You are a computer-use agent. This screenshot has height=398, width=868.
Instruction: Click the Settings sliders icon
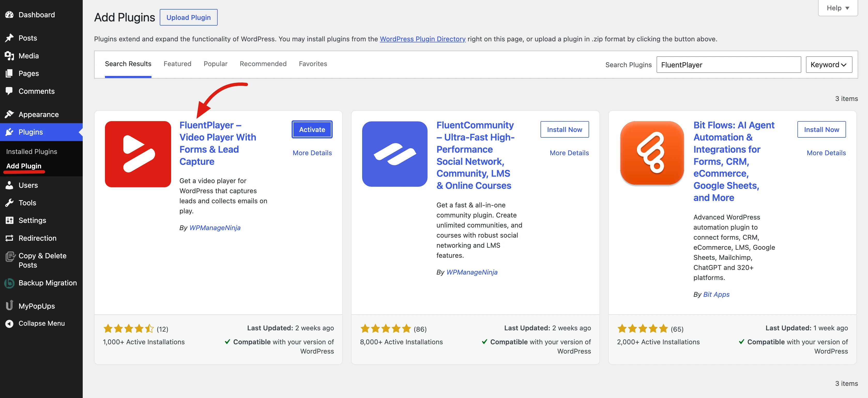[x=9, y=221]
